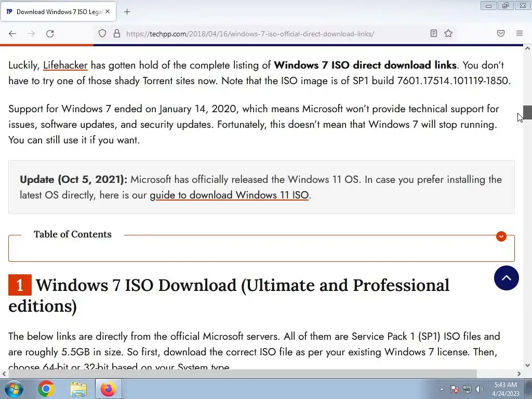Image resolution: width=532 pixels, height=399 pixels.
Task: Click the text build 7601.17514.101119-1850
Action: (x=441, y=81)
